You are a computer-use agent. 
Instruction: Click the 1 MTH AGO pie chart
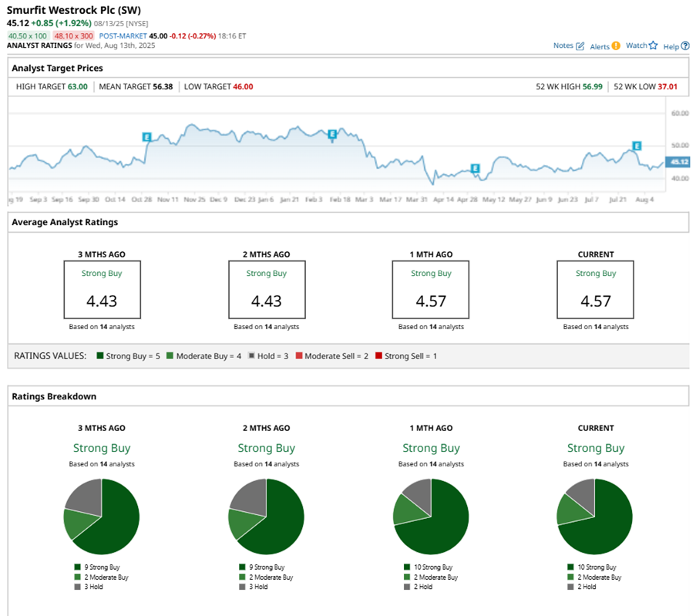pos(431,517)
